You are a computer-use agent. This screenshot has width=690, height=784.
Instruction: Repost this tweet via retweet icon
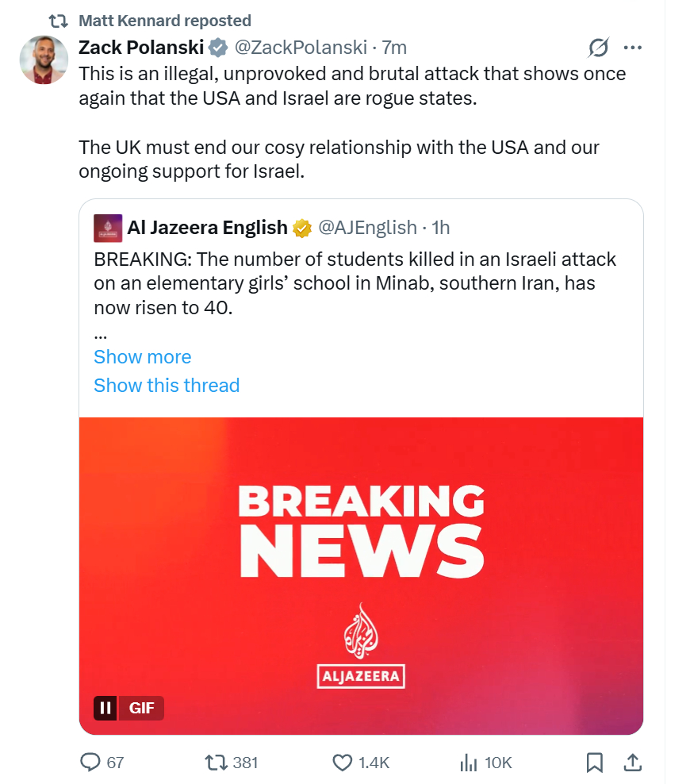click(215, 763)
